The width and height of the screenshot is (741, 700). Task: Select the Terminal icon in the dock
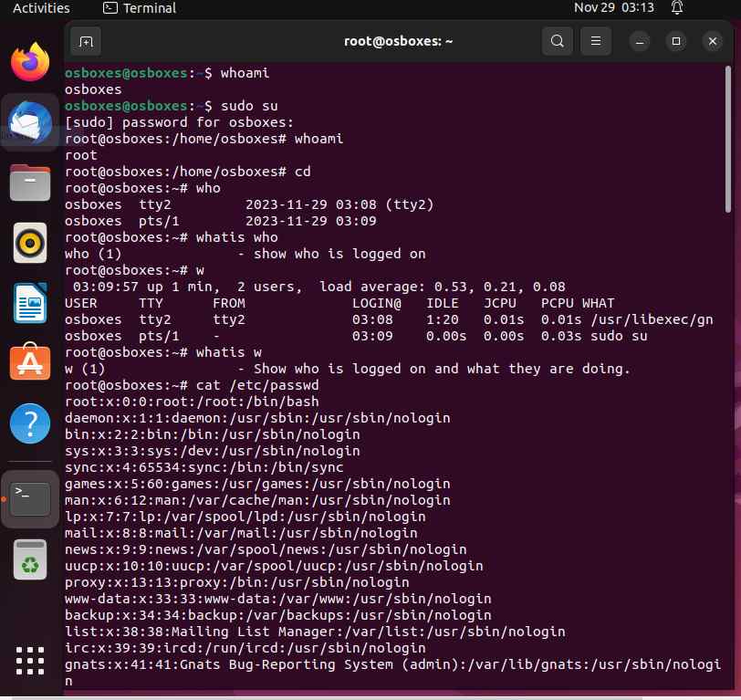click(x=30, y=499)
